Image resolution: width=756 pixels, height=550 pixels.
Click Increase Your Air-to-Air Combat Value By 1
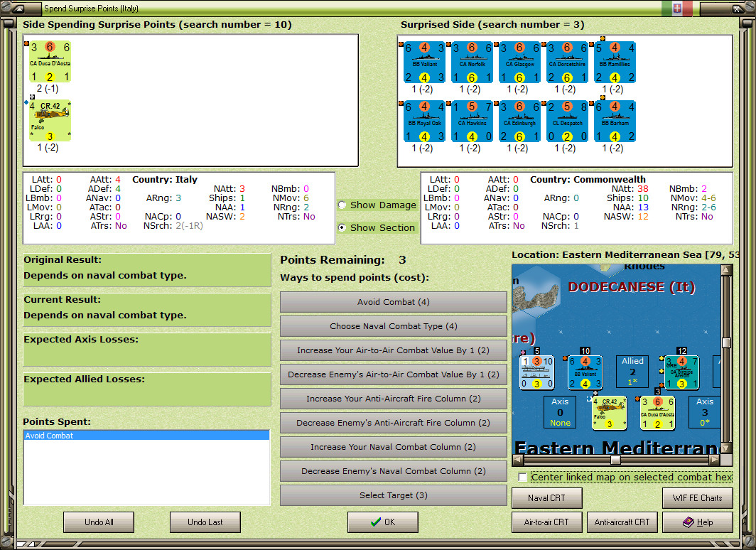click(x=394, y=350)
